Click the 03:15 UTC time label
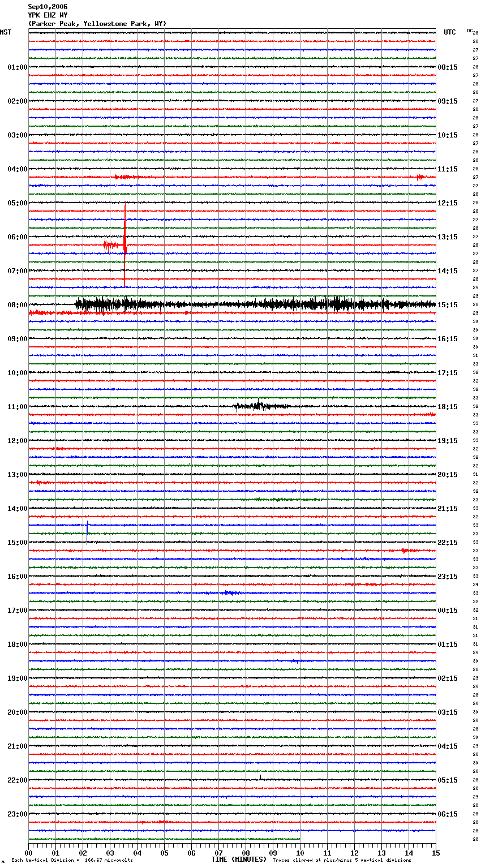Image resolution: width=481 pixels, height=868 pixels. click(x=448, y=712)
